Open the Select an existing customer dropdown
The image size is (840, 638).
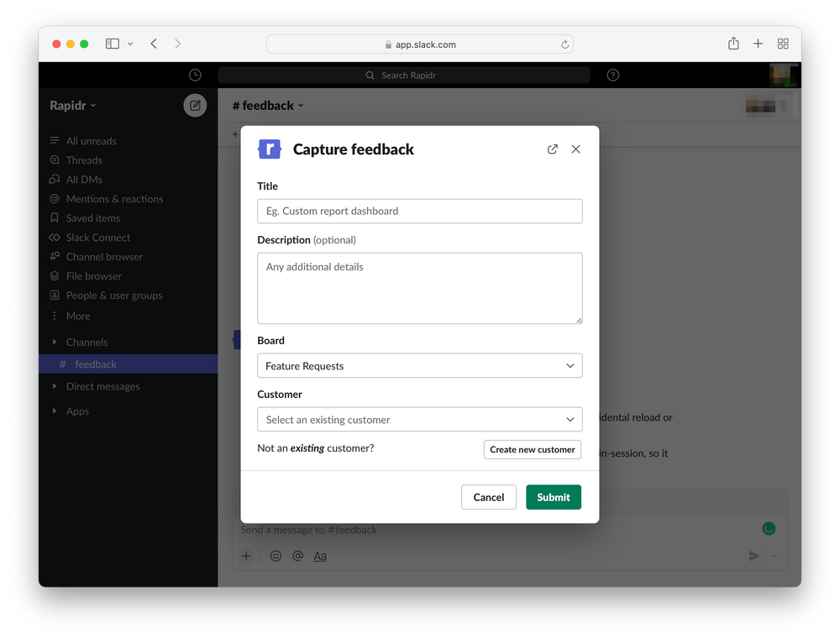(x=420, y=420)
